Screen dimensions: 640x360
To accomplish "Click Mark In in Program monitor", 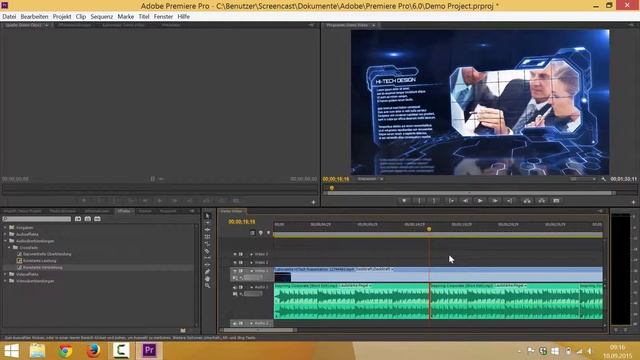I will point(419,201).
